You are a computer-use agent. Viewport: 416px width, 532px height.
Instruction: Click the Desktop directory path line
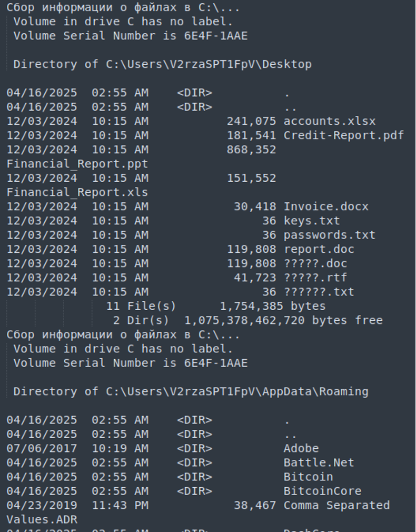162,64
